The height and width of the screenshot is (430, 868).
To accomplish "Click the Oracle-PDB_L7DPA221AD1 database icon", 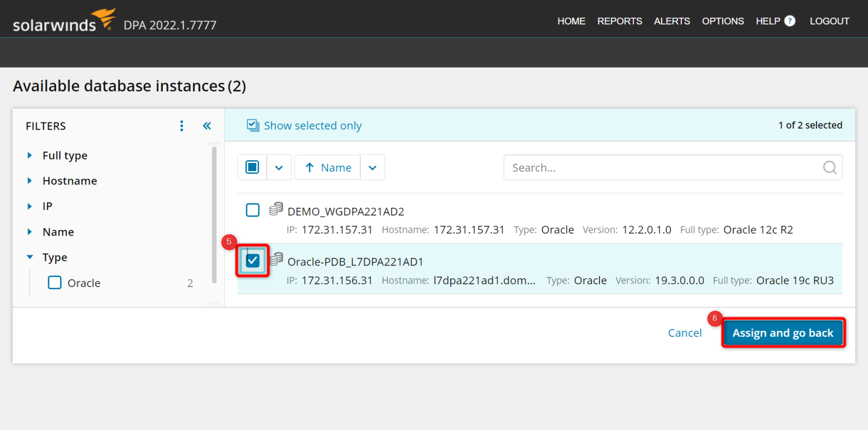I will point(276,259).
